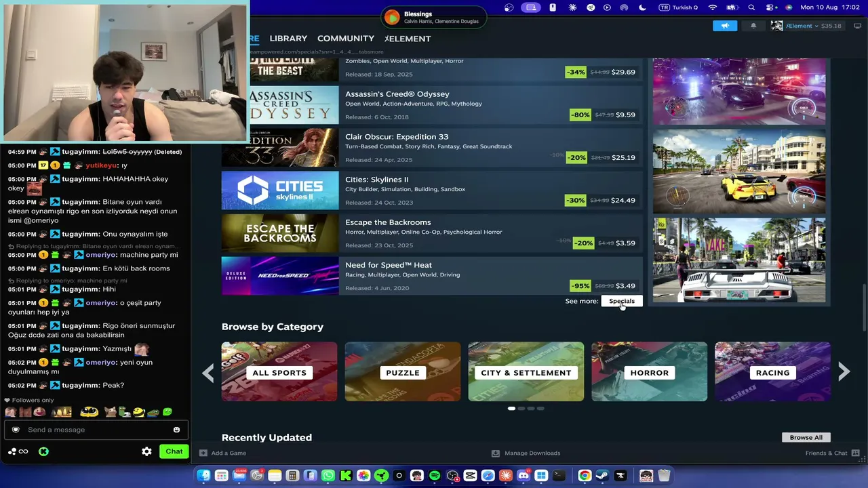Open Steam Big Picture mode icon
Viewport: 868px width, 488px height.
pyautogui.click(x=857, y=26)
